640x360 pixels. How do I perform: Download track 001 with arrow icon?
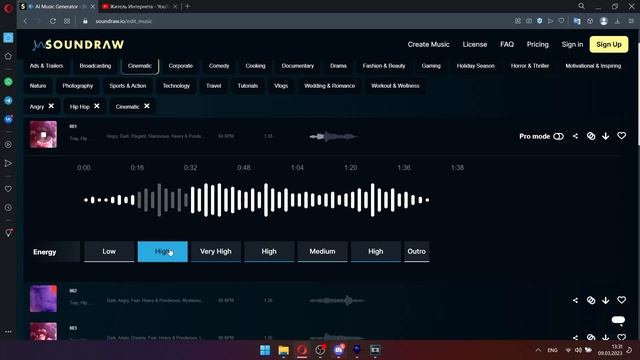(x=606, y=136)
